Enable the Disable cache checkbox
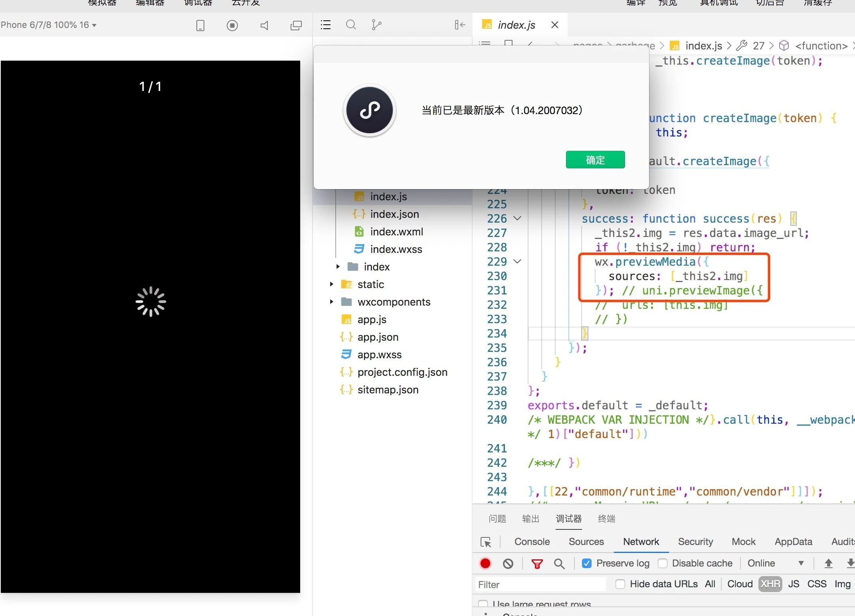This screenshot has width=855, height=616. [x=663, y=563]
